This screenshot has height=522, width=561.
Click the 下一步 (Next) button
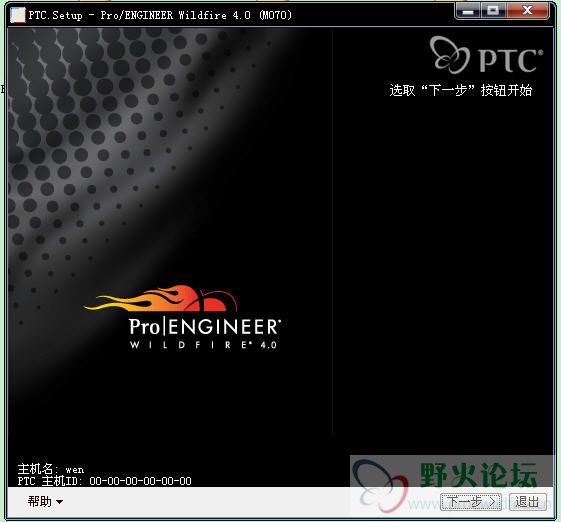[470, 502]
